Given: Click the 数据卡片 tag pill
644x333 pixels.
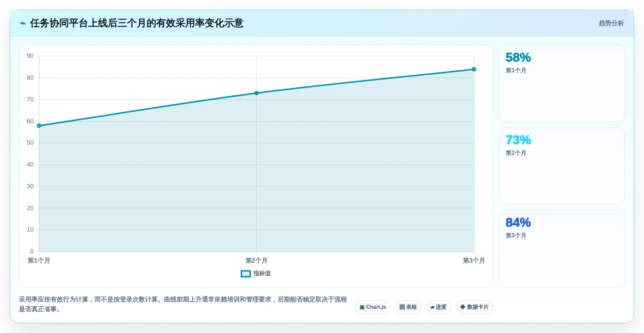Looking at the screenshot, I should click(x=474, y=307).
